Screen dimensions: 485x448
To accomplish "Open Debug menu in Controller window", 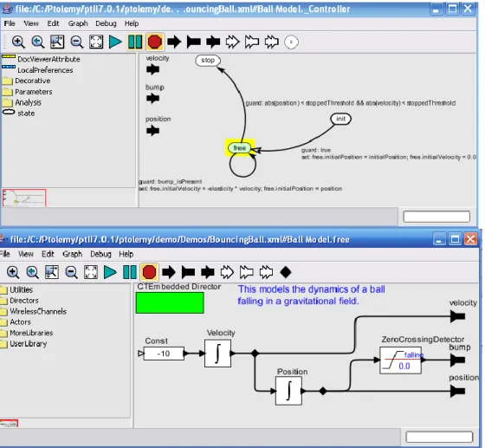I will coord(106,23).
